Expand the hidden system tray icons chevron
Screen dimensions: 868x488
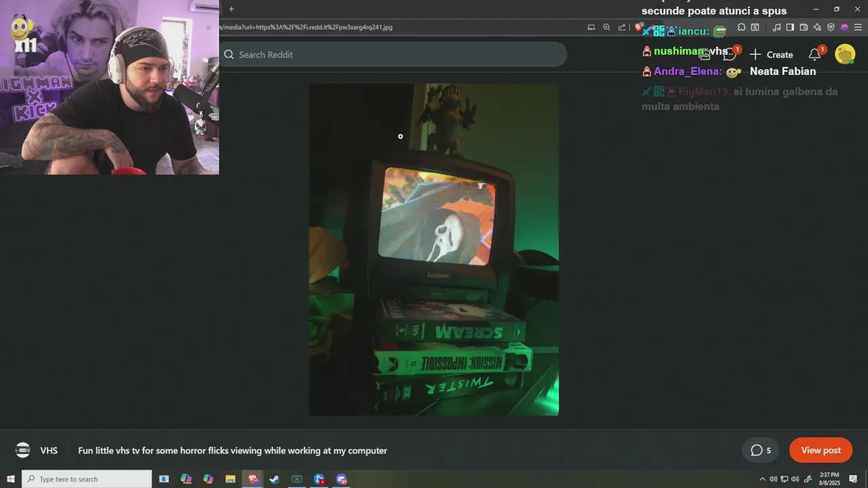762,479
